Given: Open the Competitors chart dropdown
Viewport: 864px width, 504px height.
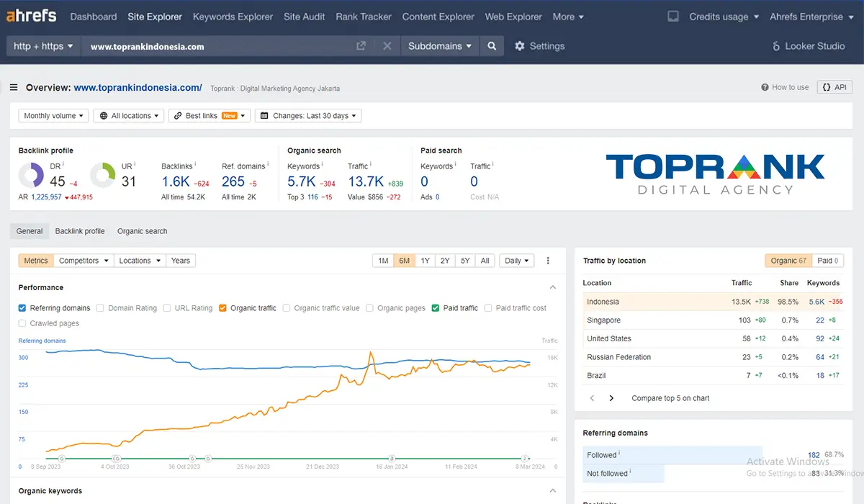Looking at the screenshot, I should coord(84,261).
